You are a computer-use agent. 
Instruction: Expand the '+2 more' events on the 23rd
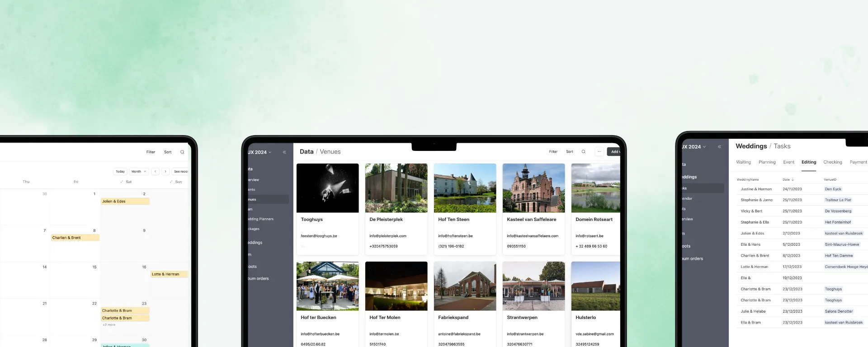pos(109,325)
